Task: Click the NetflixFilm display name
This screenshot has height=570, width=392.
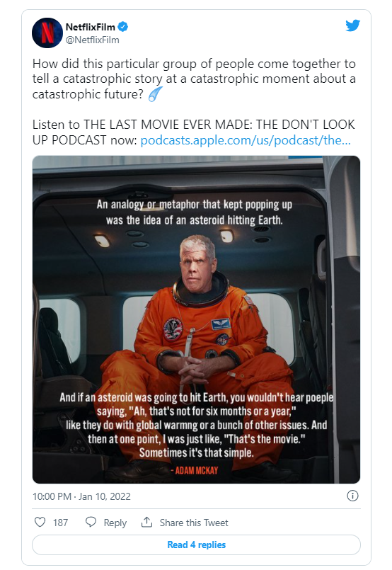Action: [x=90, y=27]
